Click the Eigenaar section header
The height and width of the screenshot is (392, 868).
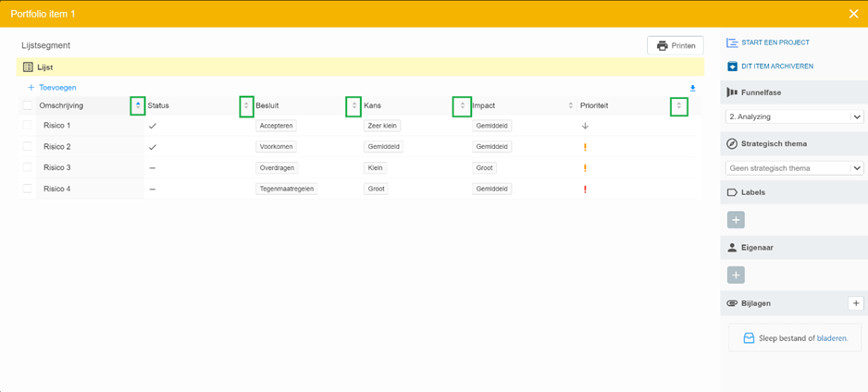coord(794,248)
